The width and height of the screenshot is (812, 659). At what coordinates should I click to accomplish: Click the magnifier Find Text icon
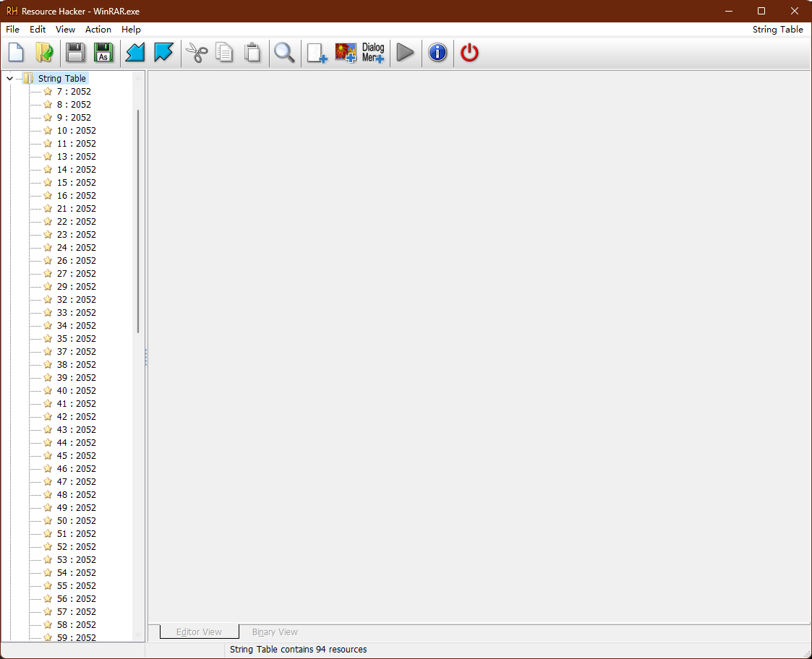283,53
